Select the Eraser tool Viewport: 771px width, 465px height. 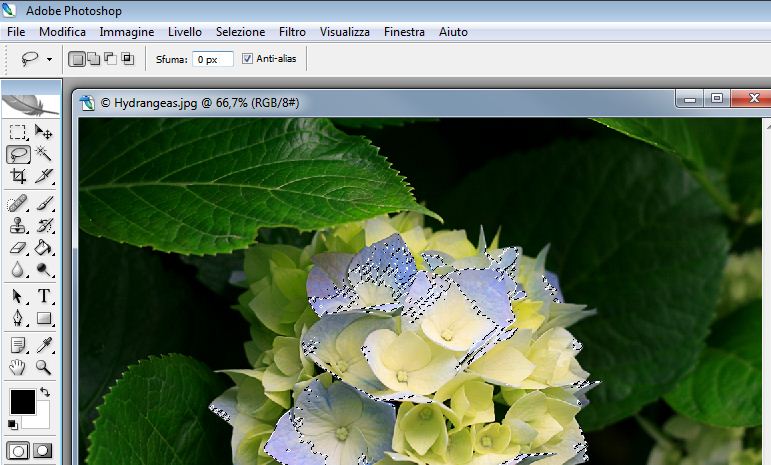coord(18,247)
